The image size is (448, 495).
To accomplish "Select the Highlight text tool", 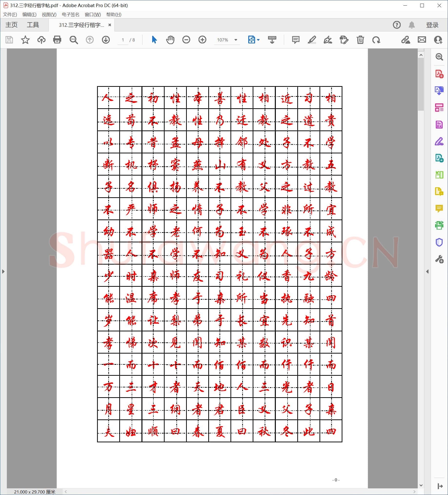I will pos(312,40).
